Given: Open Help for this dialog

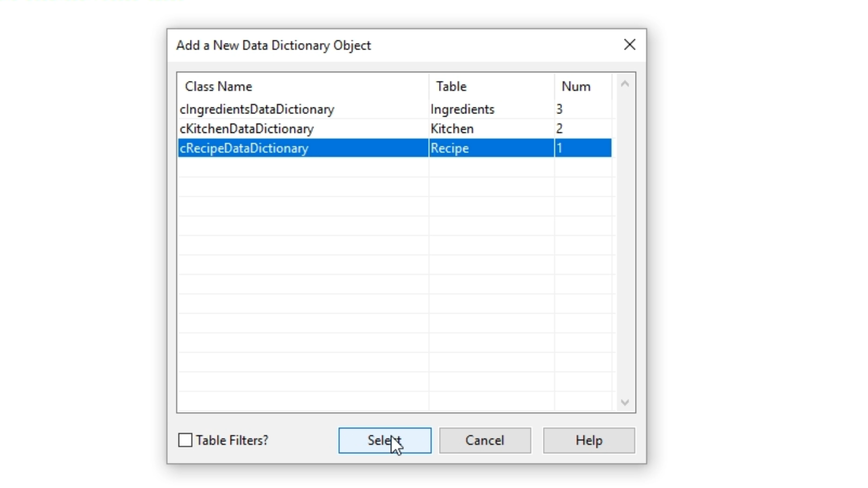Looking at the screenshot, I should point(589,440).
